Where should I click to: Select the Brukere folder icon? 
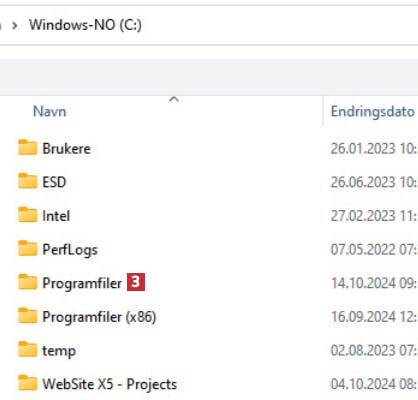point(27,147)
